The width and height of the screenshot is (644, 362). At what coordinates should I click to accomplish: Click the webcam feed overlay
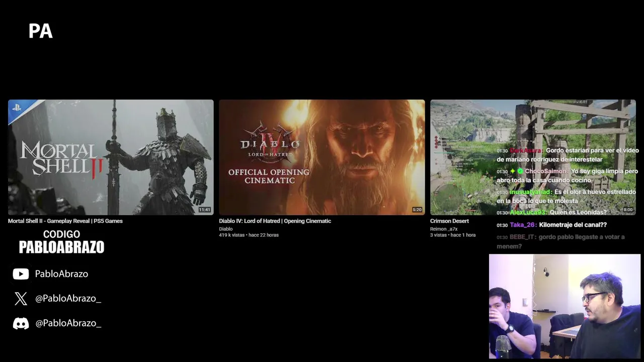pyautogui.click(x=565, y=306)
